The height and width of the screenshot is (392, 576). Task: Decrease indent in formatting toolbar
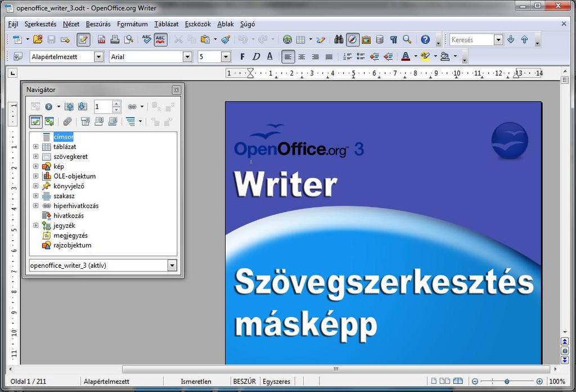coord(374,57)
